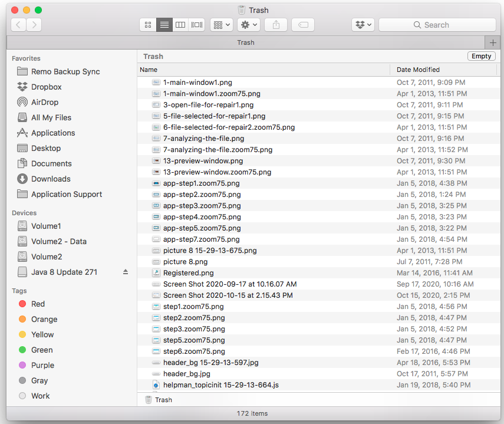504x424 pixels.
Task: Switch to list view
Action: pos(164,25)
